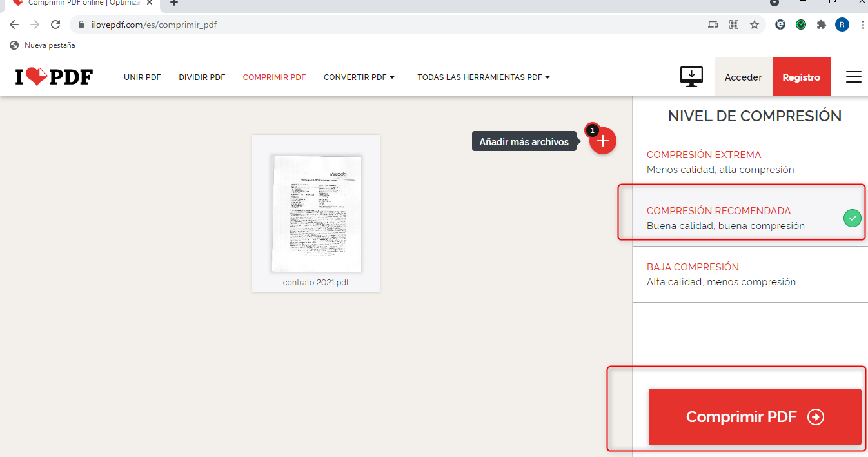Viewport: 868px width, 457px height.
Task: Open the desktop app download icon
Action: tap(691, 77)
